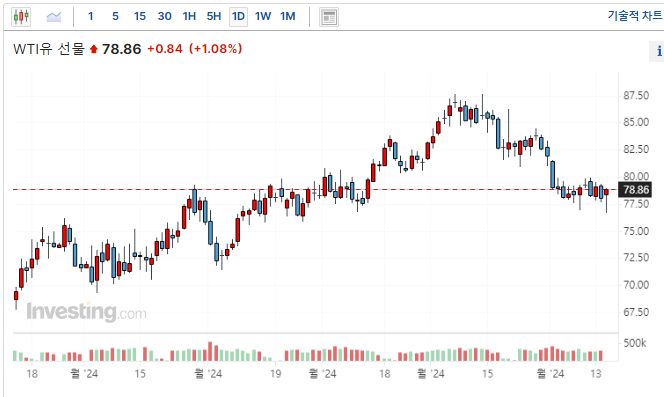Select the 1D interval
Viewport: 664px width, 397px height.
pyautogui.click(x=238, y=17)
